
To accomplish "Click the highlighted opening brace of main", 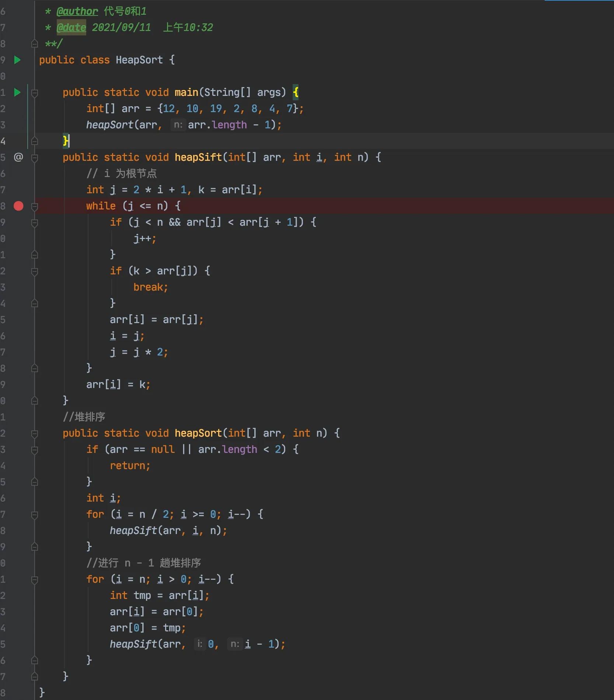I will tap(296, 92).
